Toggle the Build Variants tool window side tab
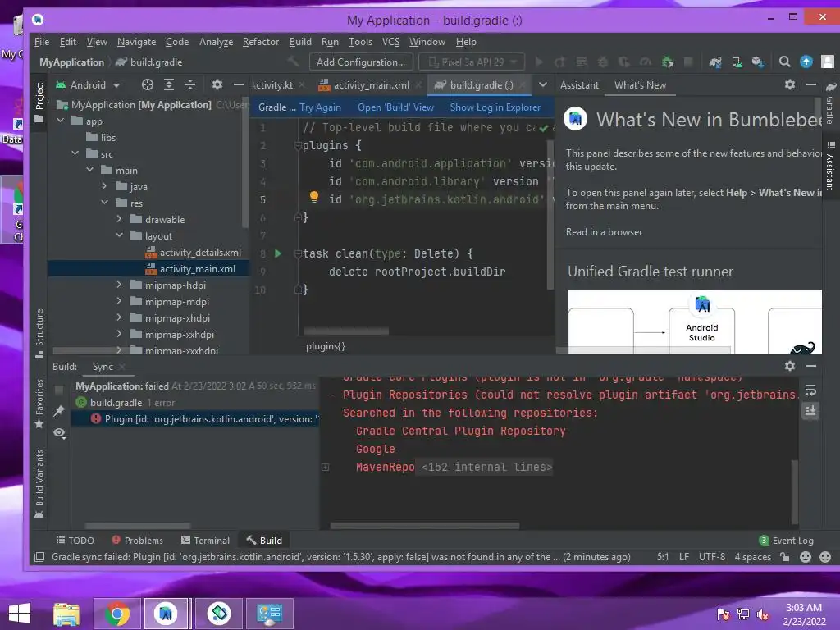This screenshot has height=630, width=840. pyautogui.click(x=39, y=484)
